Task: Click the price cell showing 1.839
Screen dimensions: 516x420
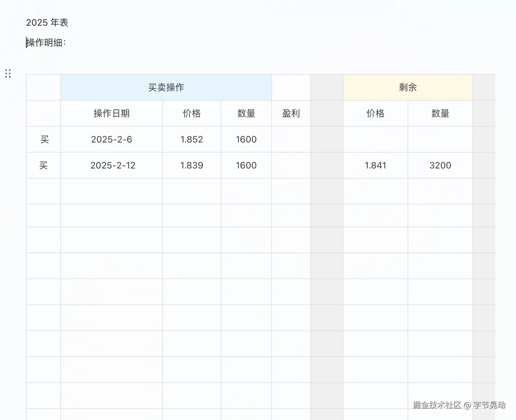Action: (191, 165)
